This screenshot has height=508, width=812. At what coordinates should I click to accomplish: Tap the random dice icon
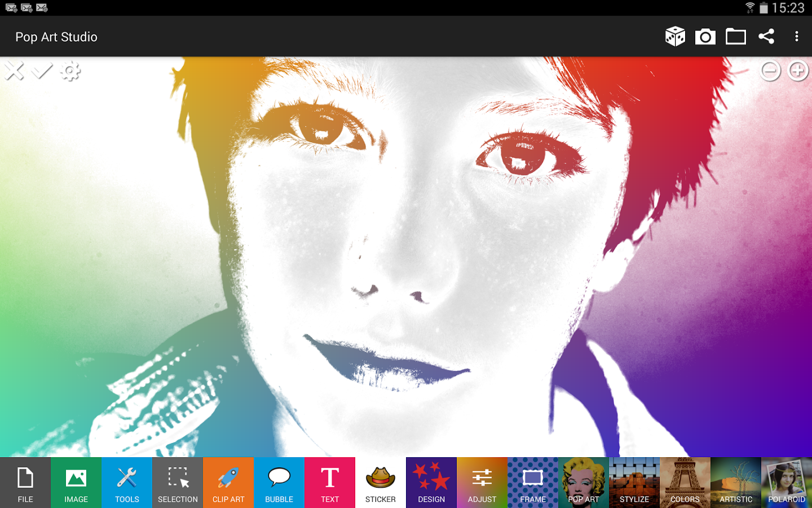[x=675, y=37]
